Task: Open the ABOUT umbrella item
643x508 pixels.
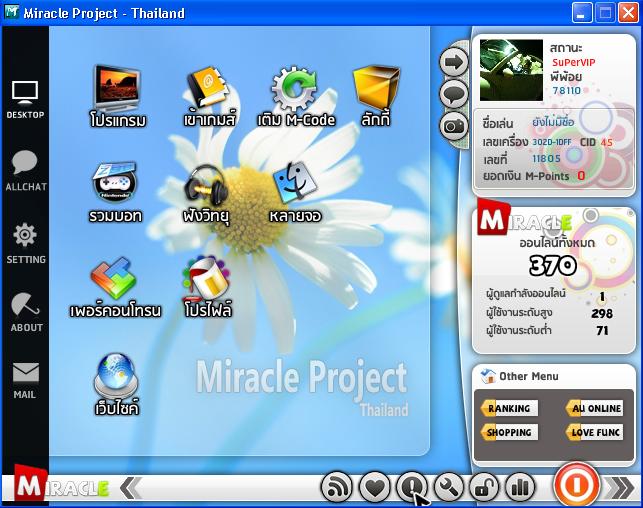Action: pos(26,312)
